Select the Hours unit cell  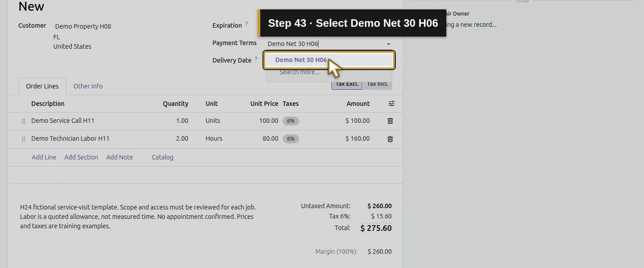[214, 138]
